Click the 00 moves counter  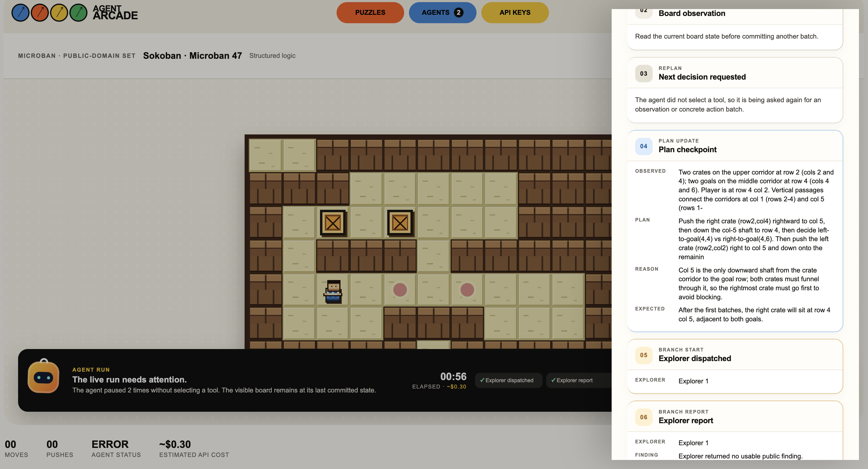(x=11, y=444)
